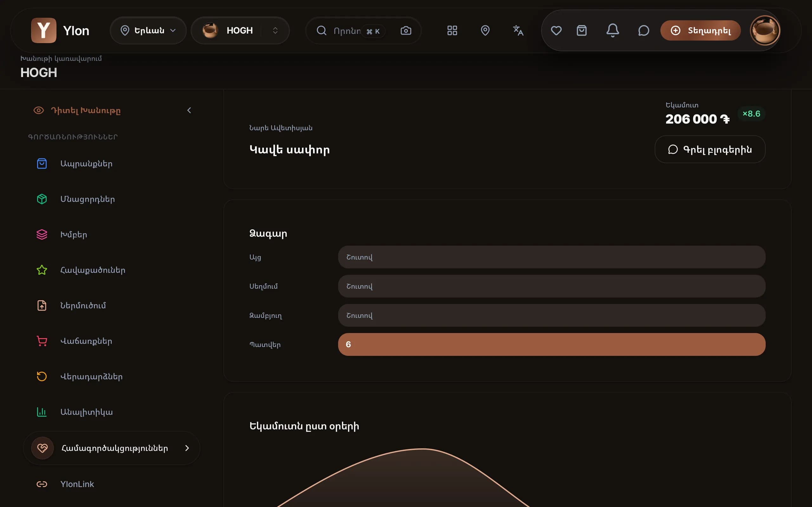Open chat messages icon in header

(x=643, y=30)
